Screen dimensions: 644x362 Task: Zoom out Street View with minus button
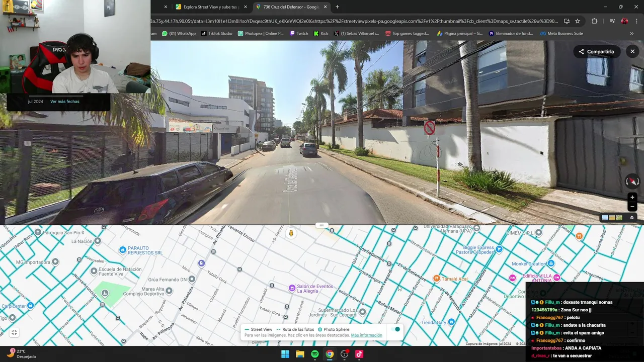(x=632, y=207)
